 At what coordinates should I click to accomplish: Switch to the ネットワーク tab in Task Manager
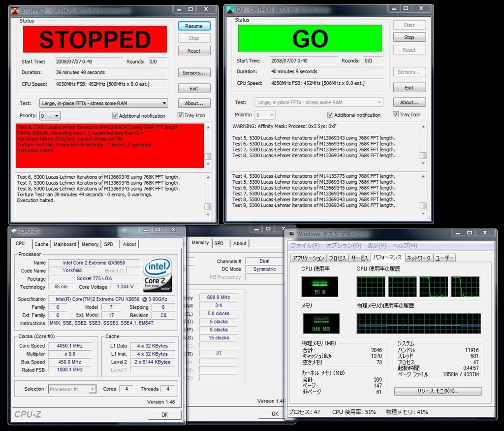pos(418,258)
